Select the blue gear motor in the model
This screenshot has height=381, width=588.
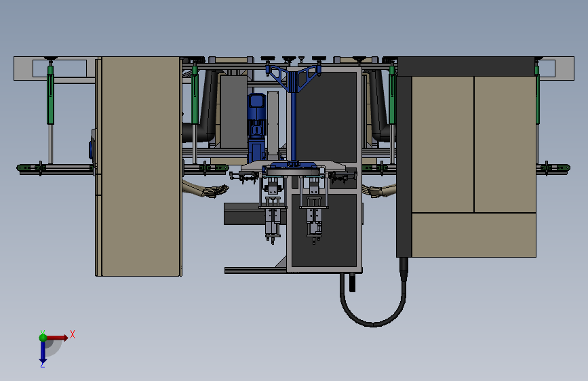(x=256, y=127)
